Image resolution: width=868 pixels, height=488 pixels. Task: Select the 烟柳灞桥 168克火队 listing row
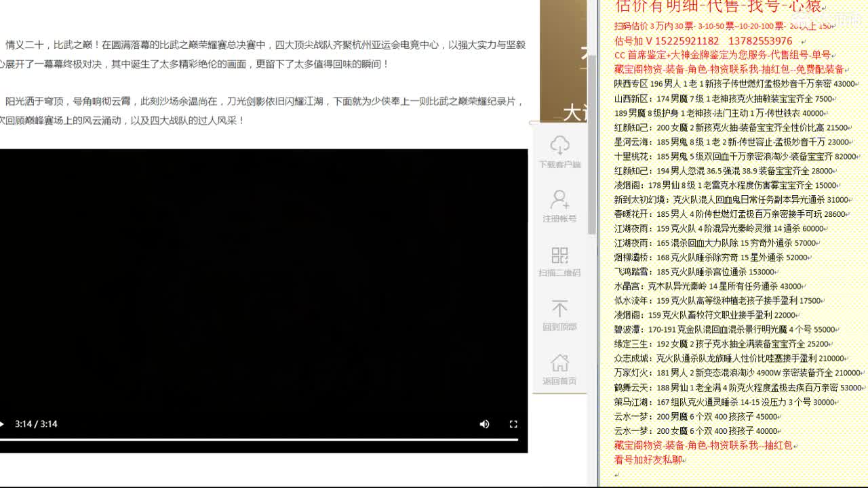(711, 257)
